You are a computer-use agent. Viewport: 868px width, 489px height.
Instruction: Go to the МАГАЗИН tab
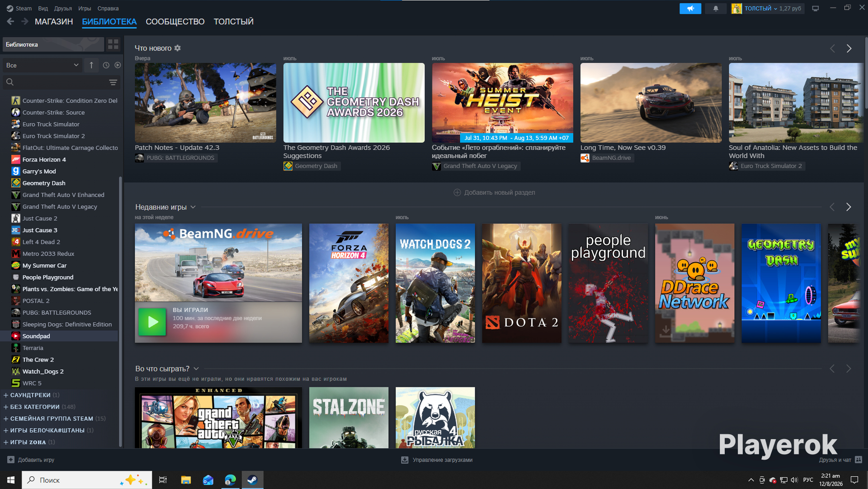tap(54, 22)
